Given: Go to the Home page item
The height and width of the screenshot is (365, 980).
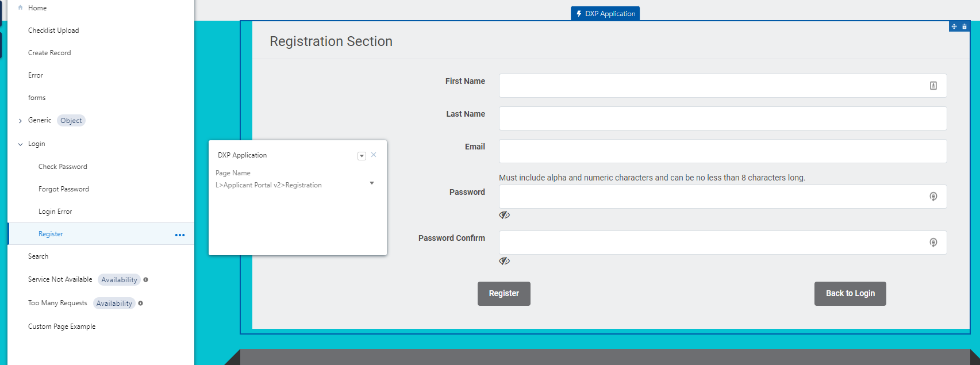Looking at the screenshot, I should 37,8.
